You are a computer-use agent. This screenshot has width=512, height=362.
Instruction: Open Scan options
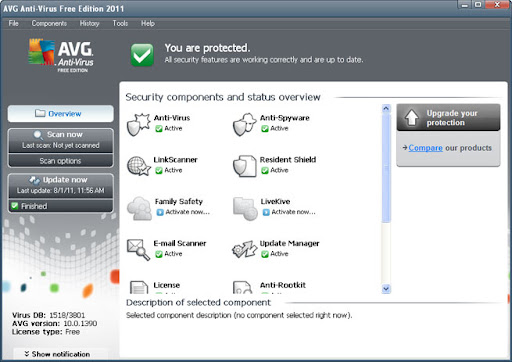coord(61,161)
